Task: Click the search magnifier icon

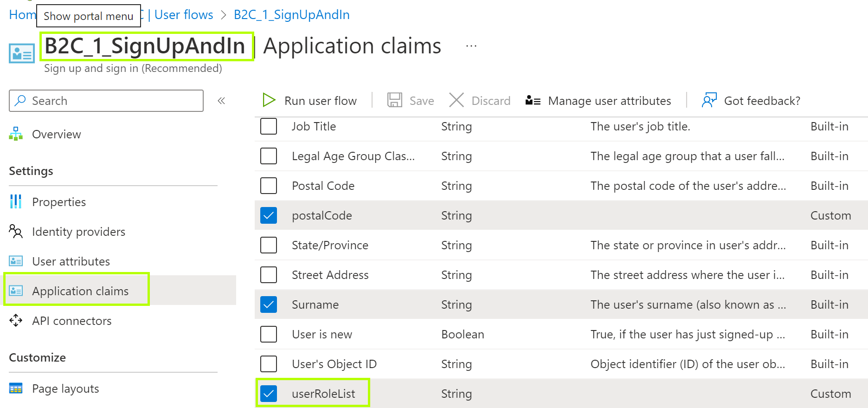Action: tap(20, 100)
